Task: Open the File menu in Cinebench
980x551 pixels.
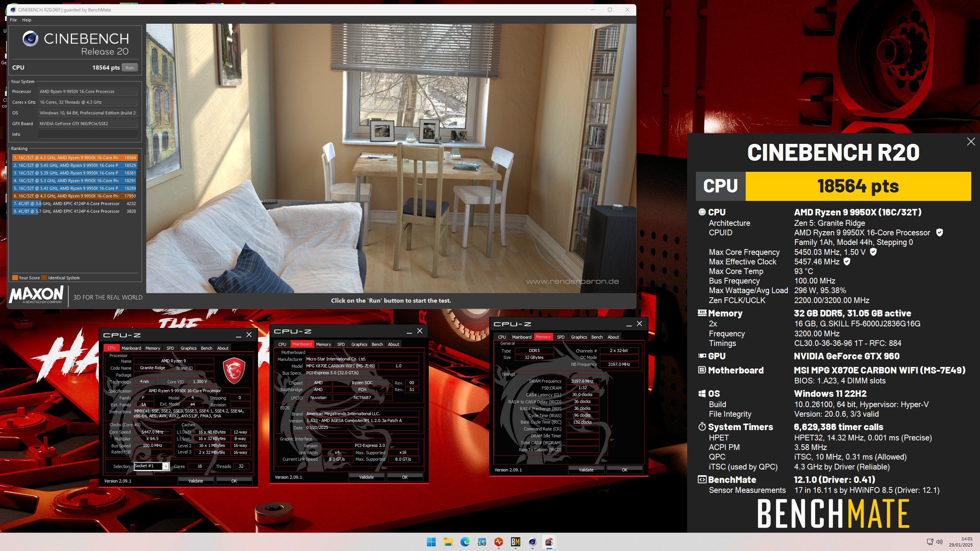Action: pyautogui.click(x=13, y=20)
